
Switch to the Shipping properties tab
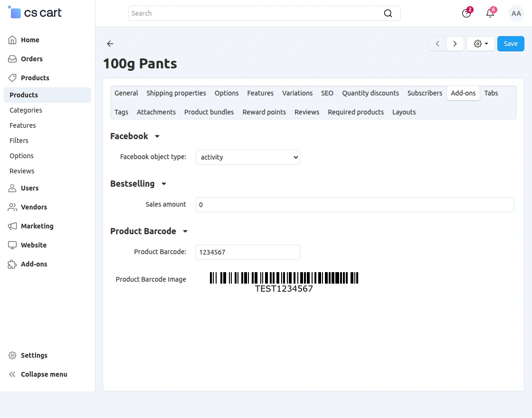coord(176,93)
